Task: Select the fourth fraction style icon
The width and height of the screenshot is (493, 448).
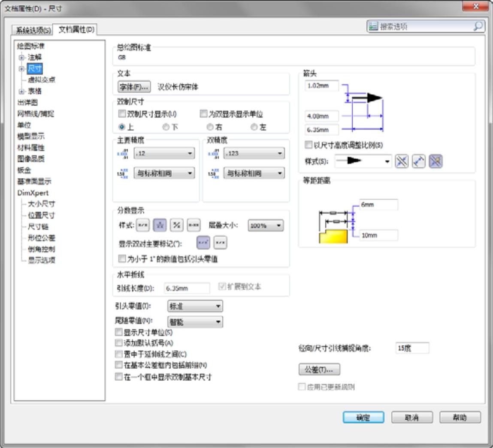Action: (x=194, y=225)
